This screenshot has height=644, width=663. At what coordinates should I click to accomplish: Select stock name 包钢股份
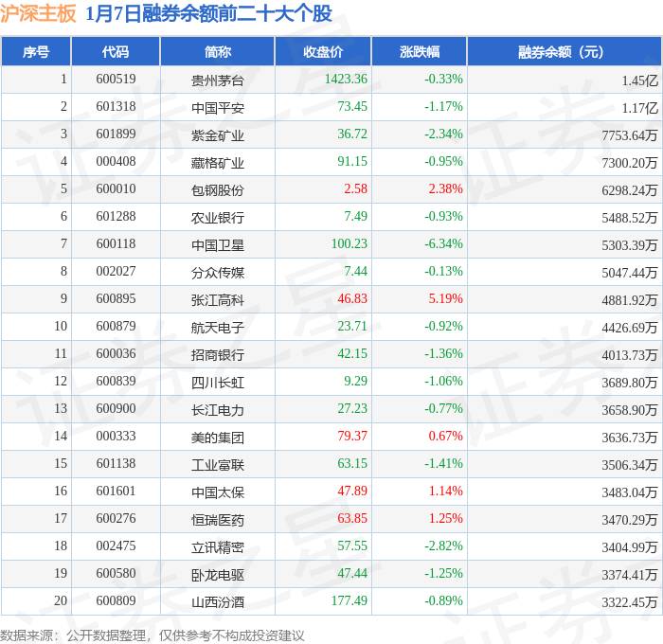(217, 189)
